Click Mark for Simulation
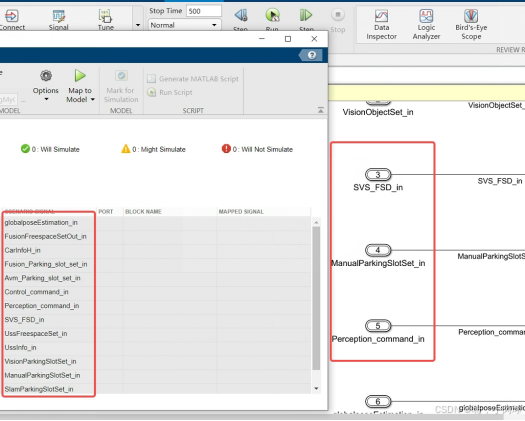 [x=121, y=86]
